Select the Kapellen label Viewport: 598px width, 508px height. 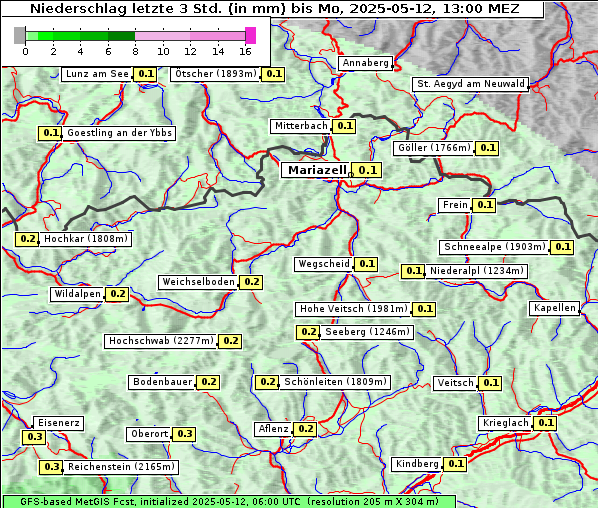coord(554,308)
